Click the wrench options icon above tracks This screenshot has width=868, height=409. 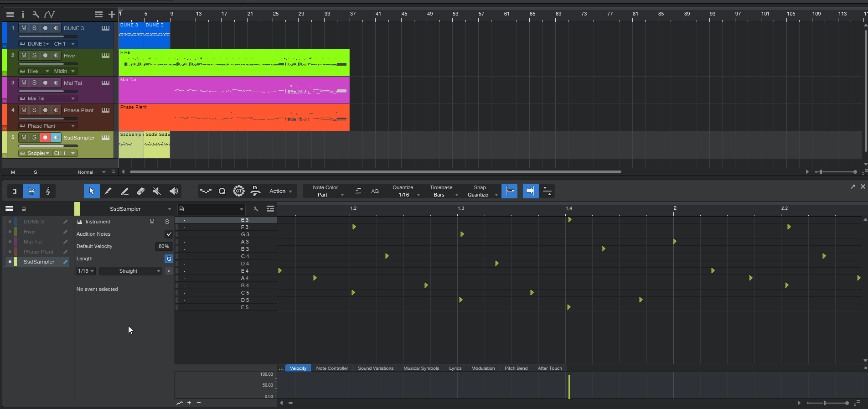pyautogui.click(x=36, y=15)
